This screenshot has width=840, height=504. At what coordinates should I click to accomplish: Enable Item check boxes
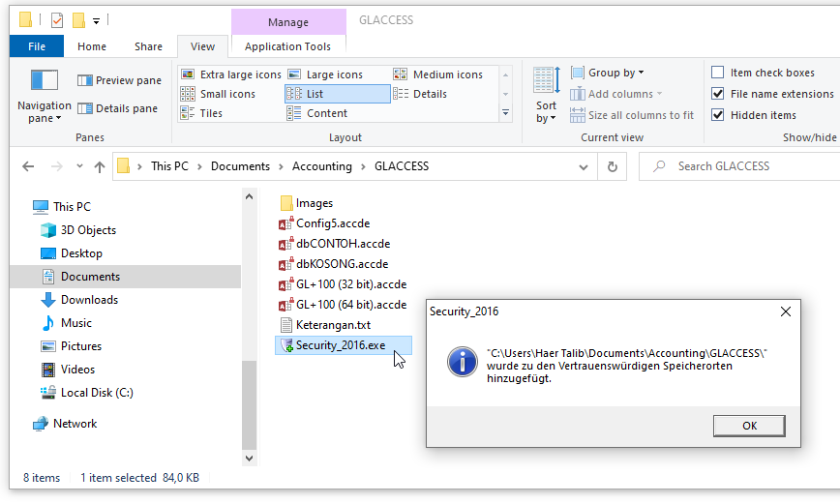[718, 73]
